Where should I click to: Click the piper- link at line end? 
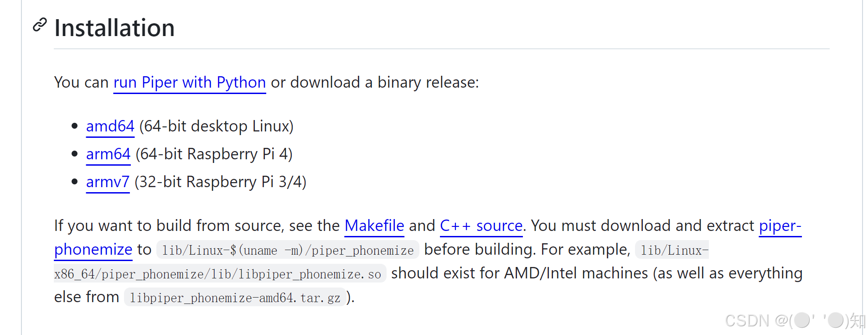pos(780,226)
